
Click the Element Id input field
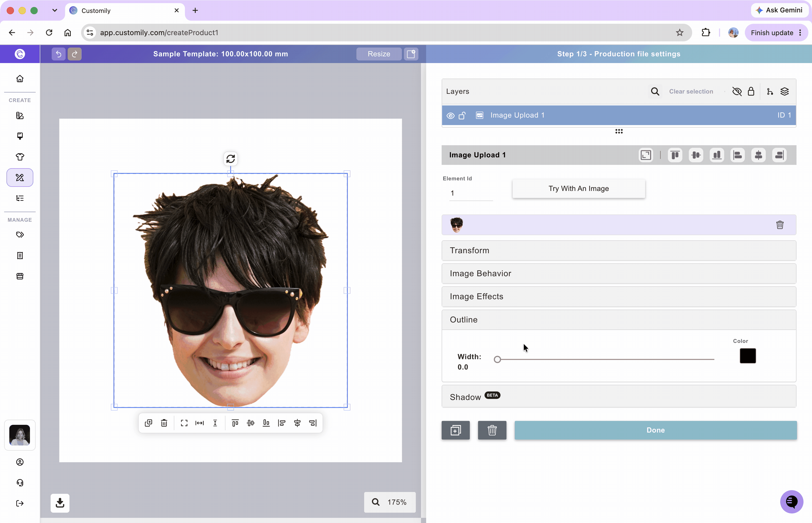[x=471, y=193]
